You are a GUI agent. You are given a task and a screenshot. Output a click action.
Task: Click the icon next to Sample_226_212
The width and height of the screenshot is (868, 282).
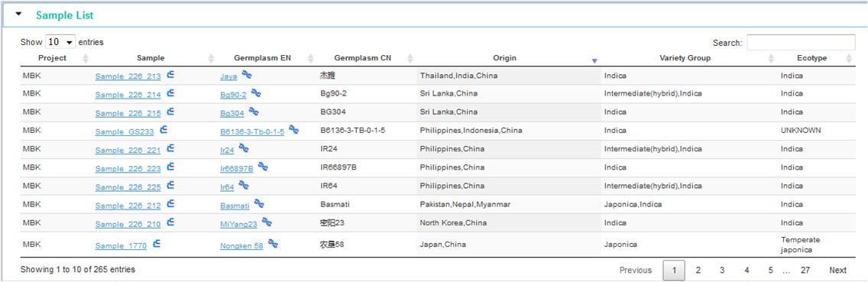coord(171,204)
